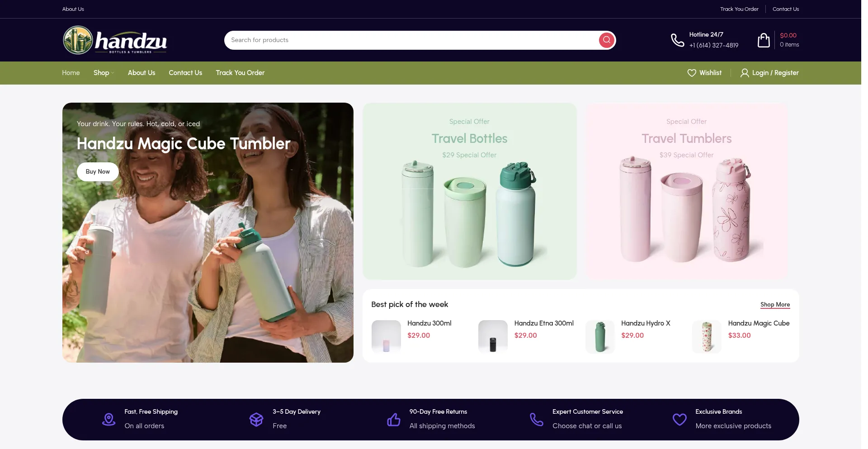
Task: Click the Handzu Magic Cube product thumbnail
Action: point(707,336)
